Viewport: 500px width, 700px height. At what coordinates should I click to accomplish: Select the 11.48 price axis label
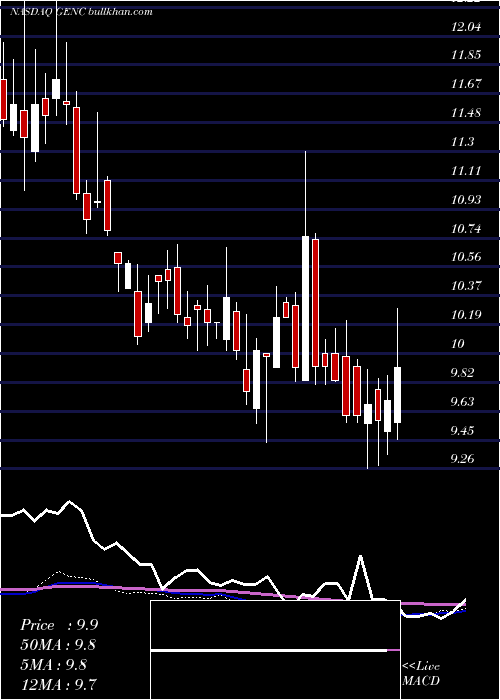(x=466, y=113)
